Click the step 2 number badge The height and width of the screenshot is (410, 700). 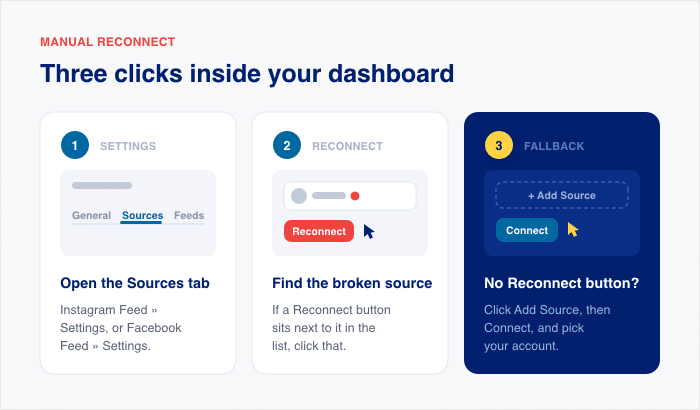click(287, 145)
